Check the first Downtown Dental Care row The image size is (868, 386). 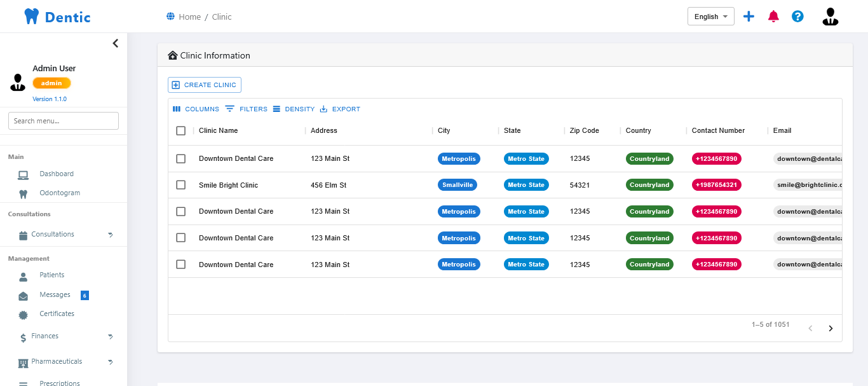pos(180,158)
